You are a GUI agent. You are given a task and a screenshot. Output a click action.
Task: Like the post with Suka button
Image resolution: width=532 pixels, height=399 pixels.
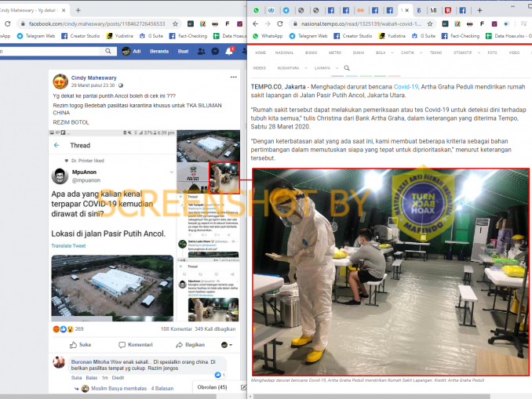[80, 345]
